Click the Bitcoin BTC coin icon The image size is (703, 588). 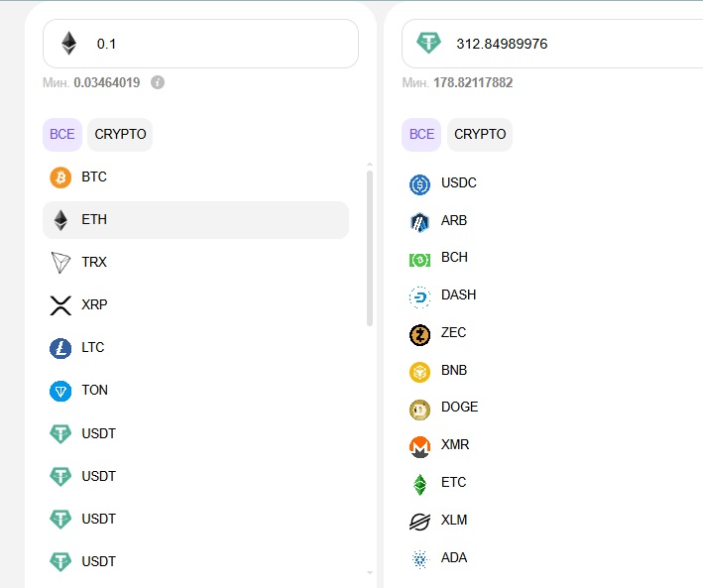coord(61,177)
